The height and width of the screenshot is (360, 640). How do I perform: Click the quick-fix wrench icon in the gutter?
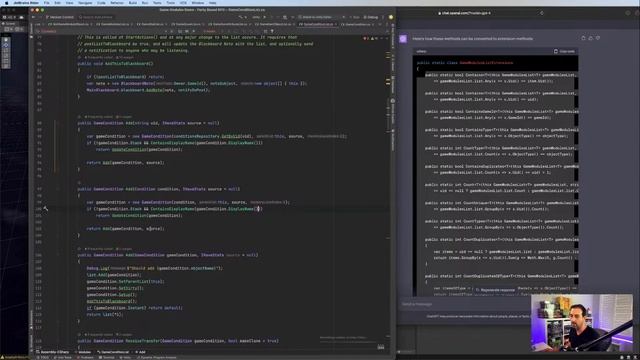coord(46,209)
